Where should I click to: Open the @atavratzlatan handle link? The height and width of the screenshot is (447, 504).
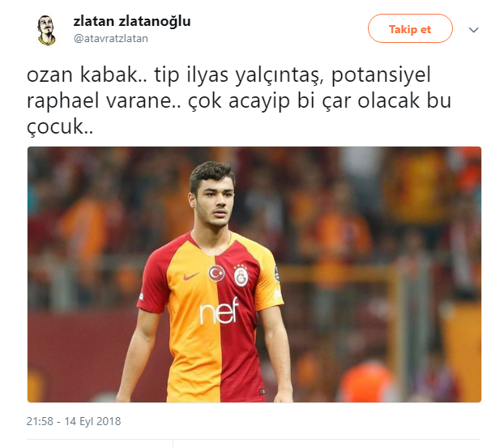[111, 39]
